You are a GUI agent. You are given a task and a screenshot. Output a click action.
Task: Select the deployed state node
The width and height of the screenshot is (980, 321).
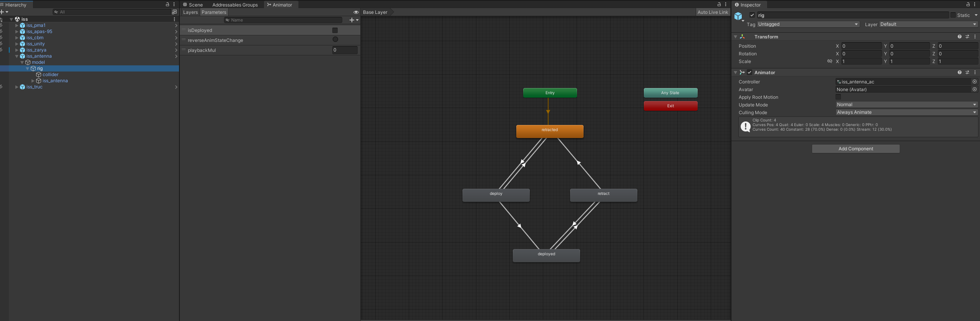(x=546, y=255)
